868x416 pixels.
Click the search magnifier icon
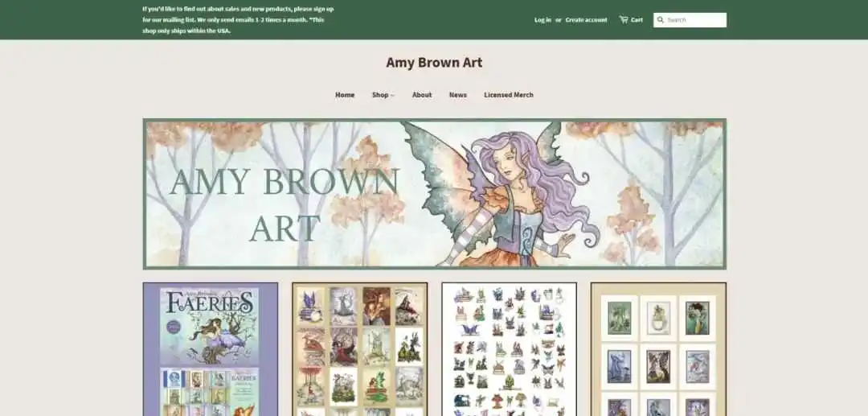[x=660, y=20]
